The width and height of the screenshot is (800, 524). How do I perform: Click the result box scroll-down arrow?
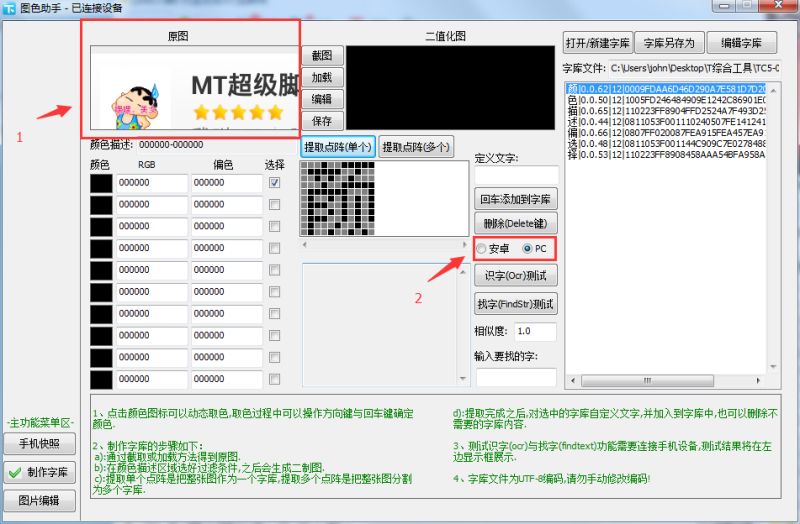pyautogui.click(x=463, y=379)
